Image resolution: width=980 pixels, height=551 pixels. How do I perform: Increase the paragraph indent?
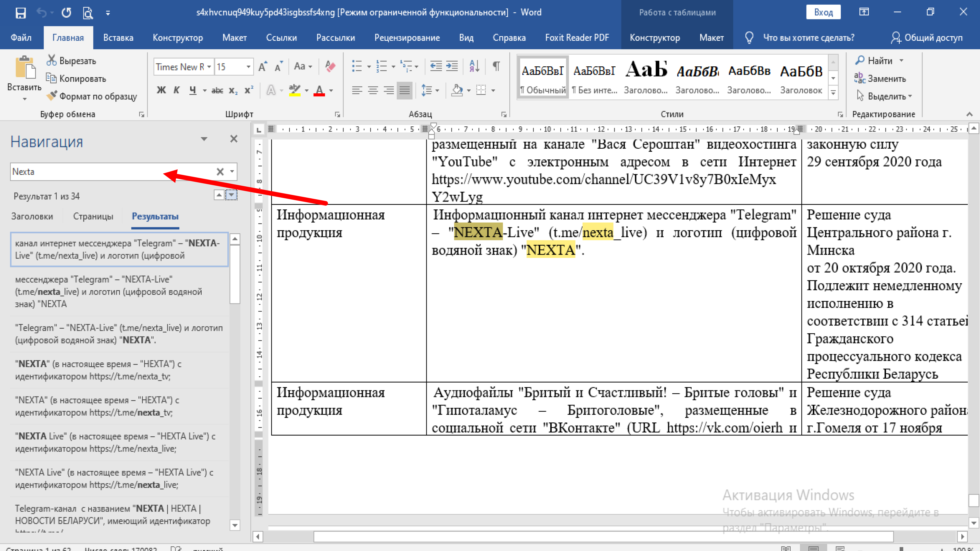(452, 67)
